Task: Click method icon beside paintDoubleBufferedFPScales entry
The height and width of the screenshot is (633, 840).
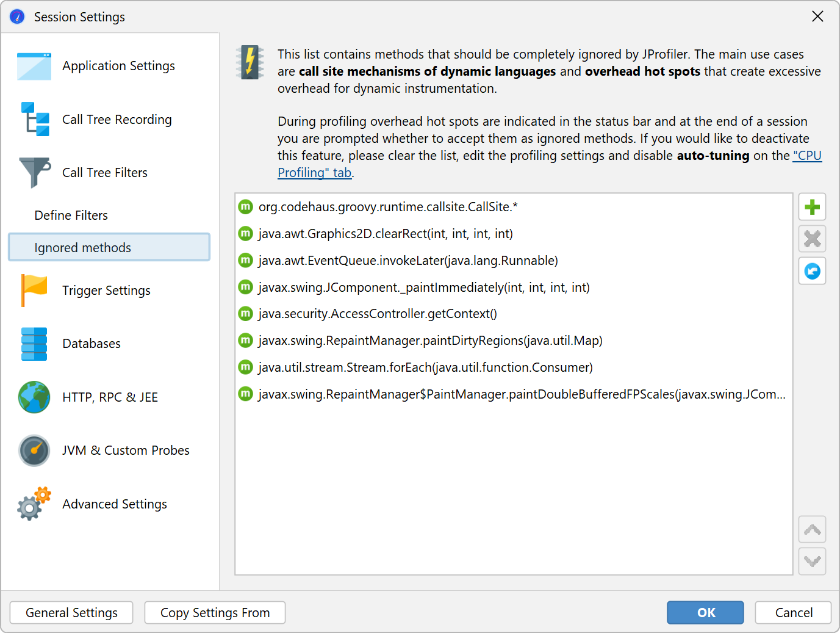Action: coord(245,394)
